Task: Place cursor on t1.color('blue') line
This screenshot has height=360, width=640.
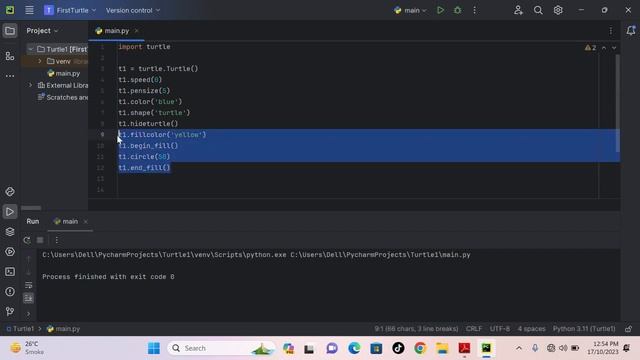Action: click(150, 102)
